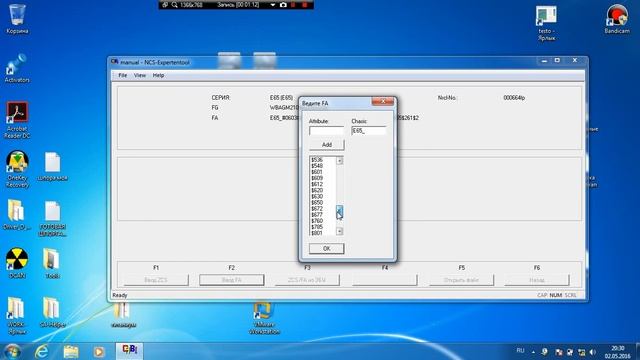Click the F5 Открыть файл button
640x360 pixels.
(x=461, y=280)
